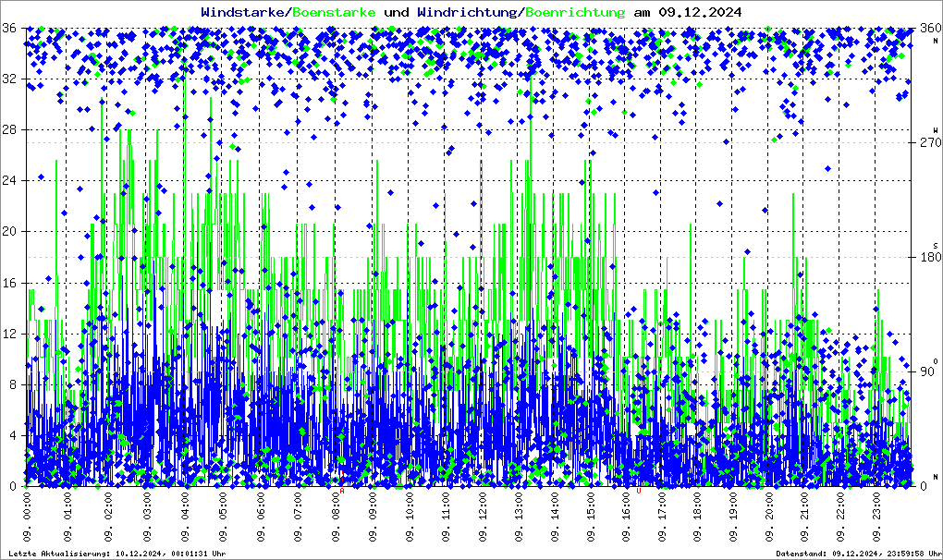Click the 23:00 time label
The image size is (943, 560).
(x=876, y=517)
